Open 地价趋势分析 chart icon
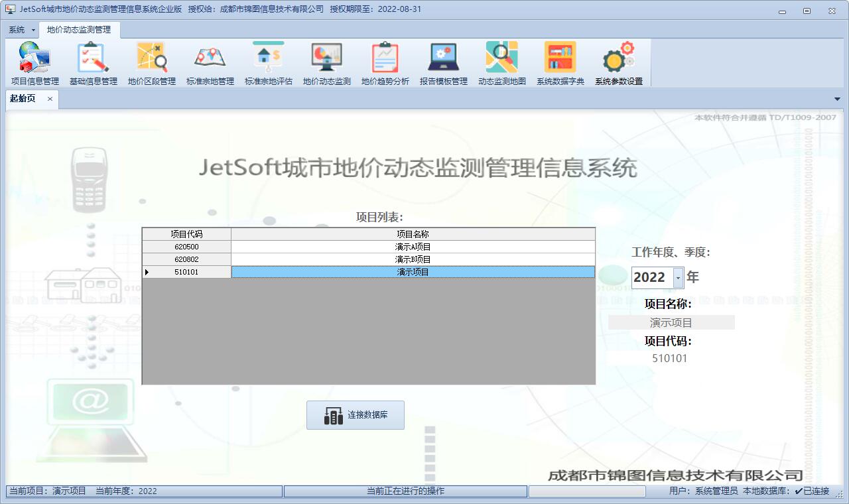The height and width of the screenshot is (504, 849). pyautogui.click(x=385, y=64)
